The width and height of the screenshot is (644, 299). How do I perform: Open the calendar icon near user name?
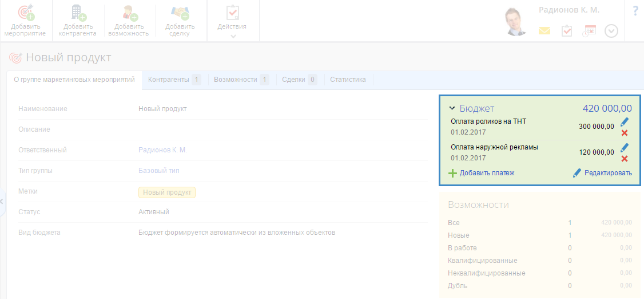tap(589, 31)
